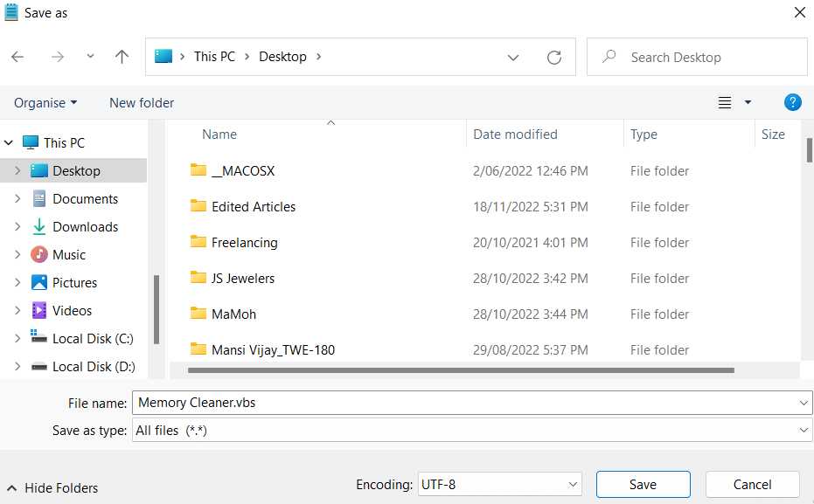Expand the Local Disk (C:) node
The height and width of the screenshot is (504, 814).
[x=17, y=339]
